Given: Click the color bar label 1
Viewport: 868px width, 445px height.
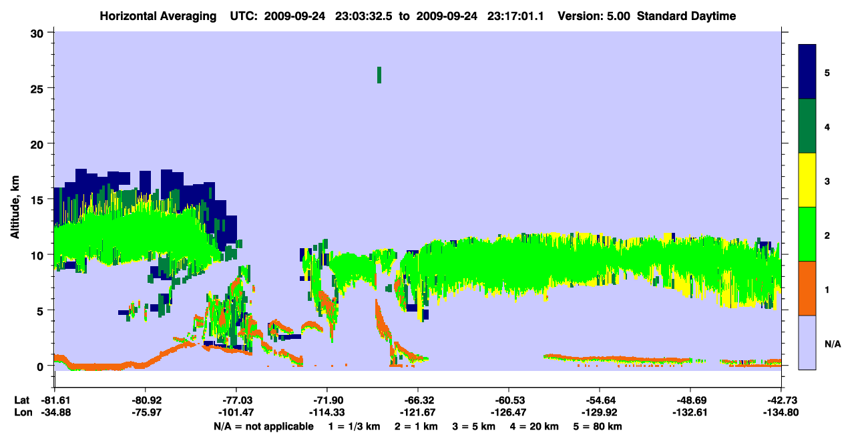Looking at the screenshot, I should (827, 289).
